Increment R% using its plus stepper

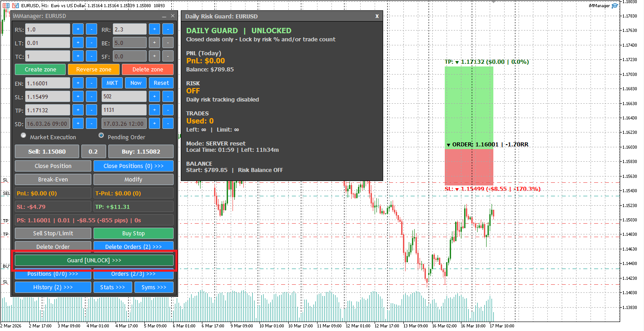77,29
